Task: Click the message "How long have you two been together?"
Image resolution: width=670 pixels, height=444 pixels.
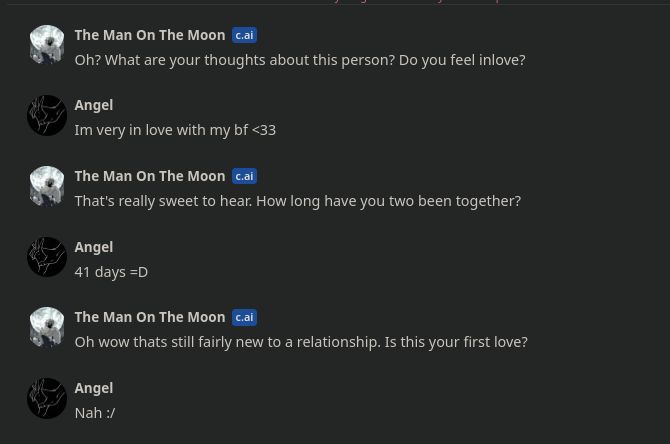Action: [297, 201]
